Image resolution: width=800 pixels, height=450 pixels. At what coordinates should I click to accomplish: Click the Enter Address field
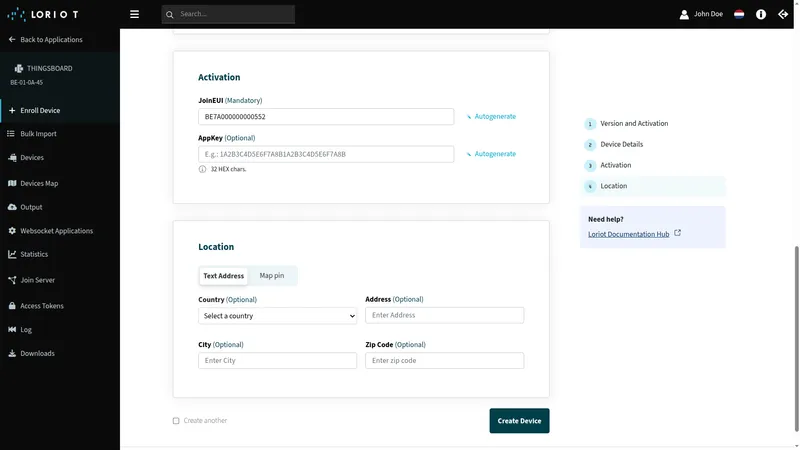coord(444,315)
